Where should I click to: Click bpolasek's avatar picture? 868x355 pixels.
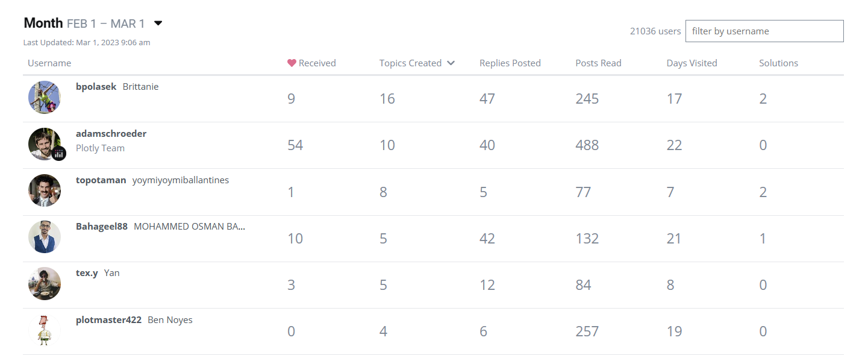(x=45, y=97)
